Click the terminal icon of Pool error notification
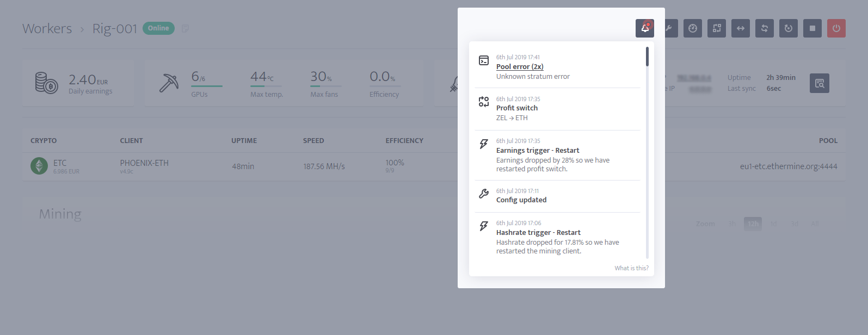Image resolution: width=868 pixels, height=335 pixels. click(x=484, y=60)
